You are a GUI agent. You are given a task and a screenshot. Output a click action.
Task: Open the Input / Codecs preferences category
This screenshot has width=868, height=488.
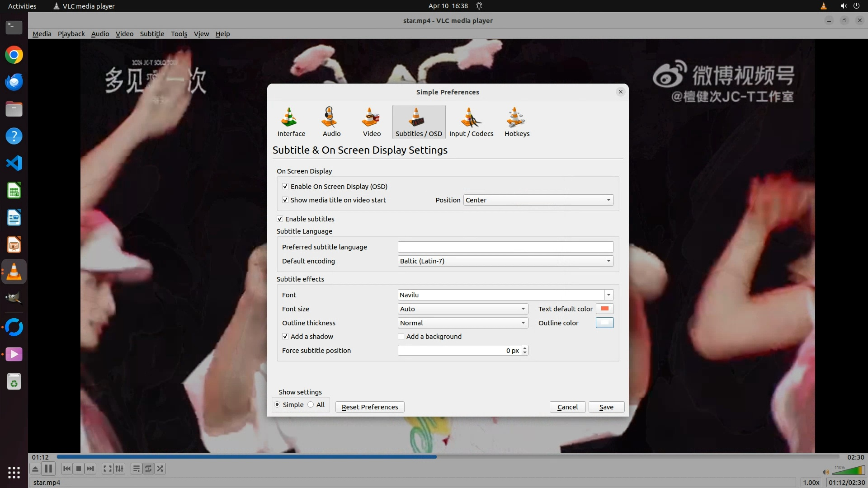(x=471, y=122)
